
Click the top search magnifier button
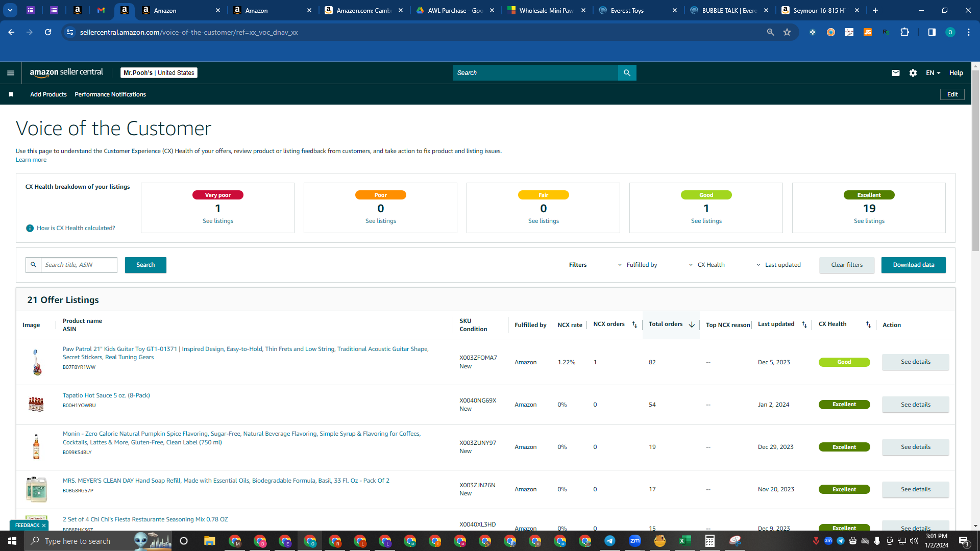[x=627, y=73]
